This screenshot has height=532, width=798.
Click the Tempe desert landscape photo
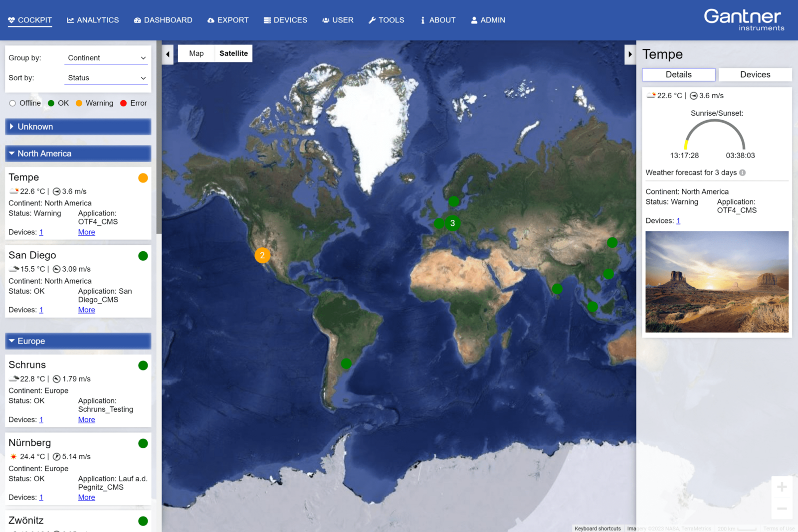[717, 282]
